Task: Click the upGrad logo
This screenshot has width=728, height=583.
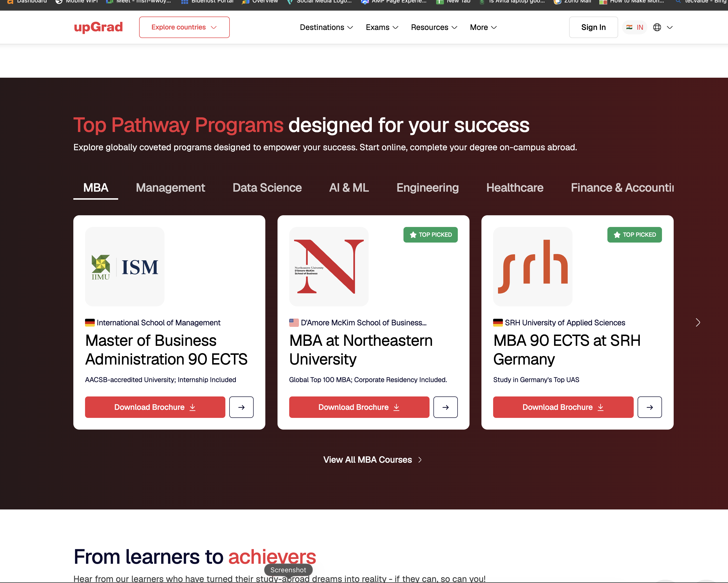Action: point(98,27)
